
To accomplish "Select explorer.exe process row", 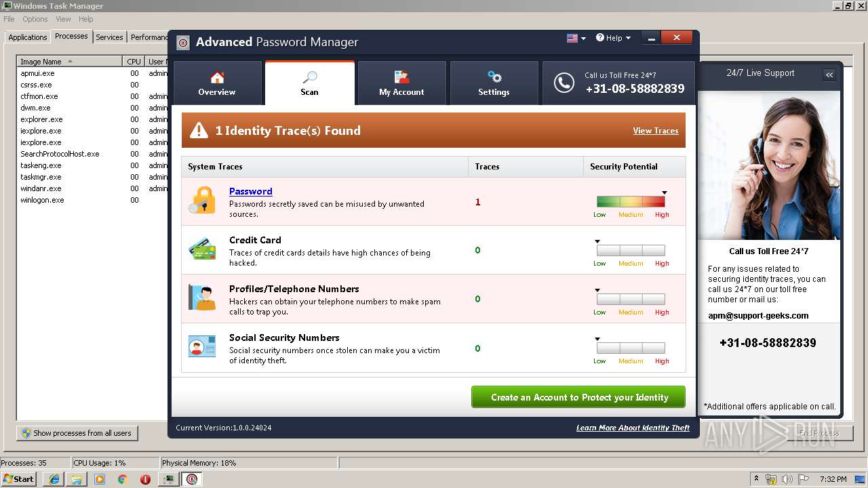I will (92, 119).
